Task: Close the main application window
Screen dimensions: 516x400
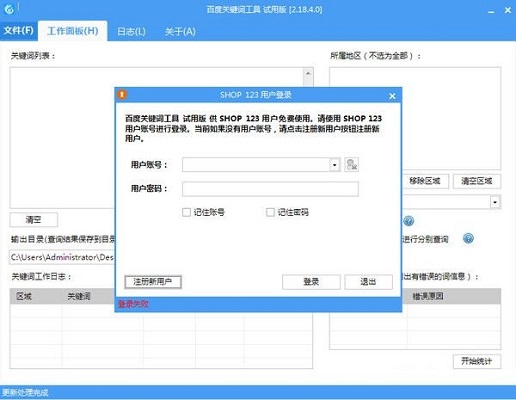Action: (508, 10)
